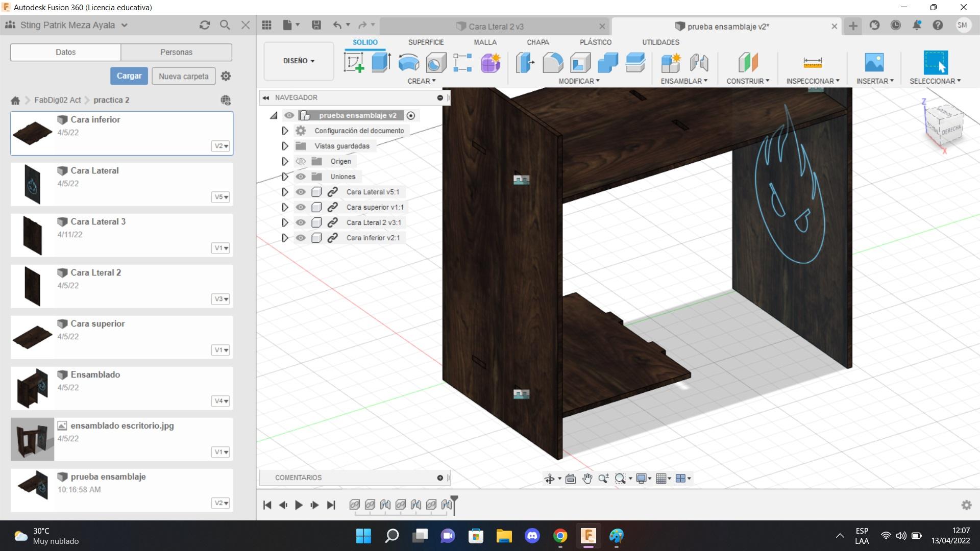Click the Nueva carpeta button
Screen dimensions: 980x551
click(183, 76)
